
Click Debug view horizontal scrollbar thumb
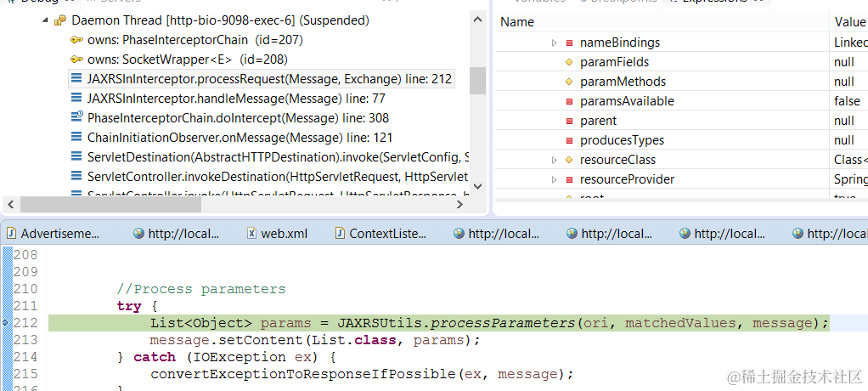[111, 204]
